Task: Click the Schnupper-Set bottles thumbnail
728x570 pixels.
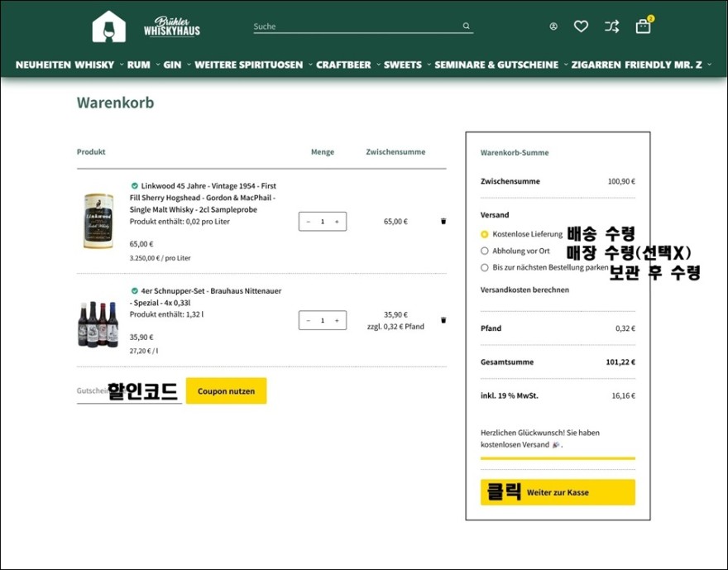Action: [x=98, y=324]
